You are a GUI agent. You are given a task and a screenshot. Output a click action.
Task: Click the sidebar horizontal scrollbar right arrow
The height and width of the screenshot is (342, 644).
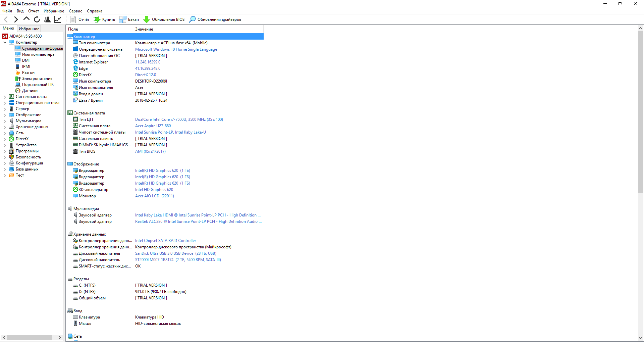point(60,338)
